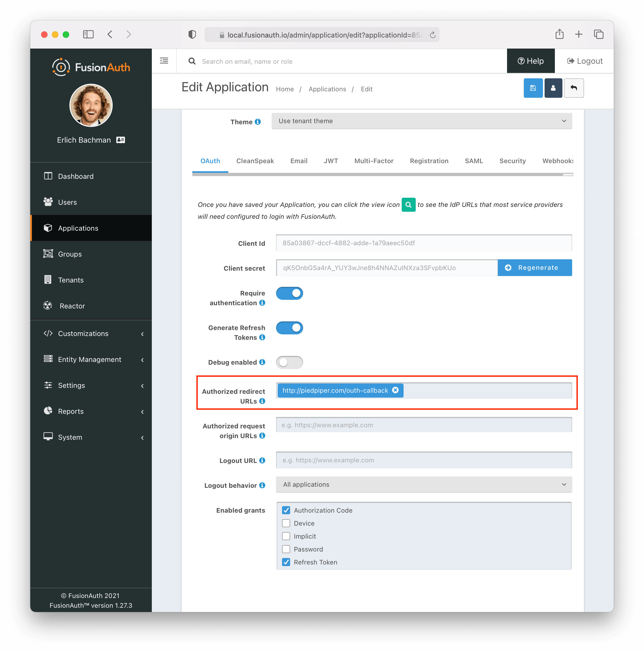Image resolution: width=644 pixels, height=652 pixels.
Task: Click the Safari sidebar toggle icon
Action: click(88, 34)
